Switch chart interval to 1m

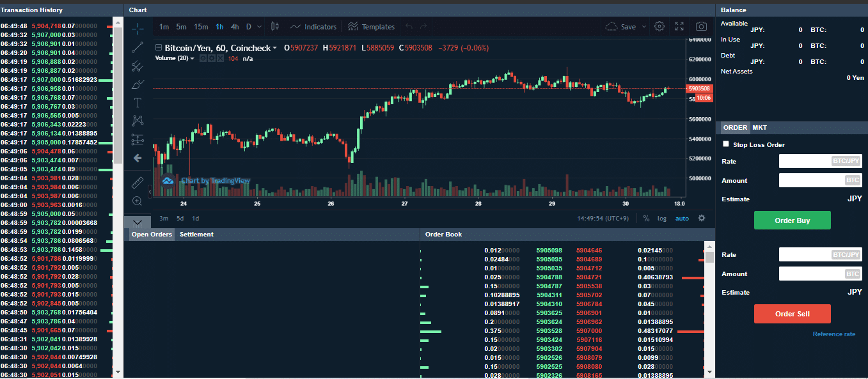click(x=164, y=27)
